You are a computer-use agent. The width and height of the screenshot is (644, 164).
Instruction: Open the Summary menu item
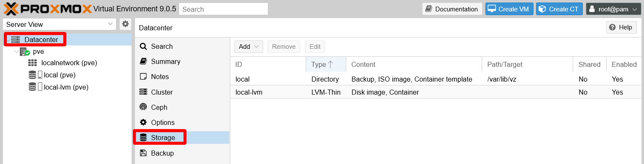[182, 61]
